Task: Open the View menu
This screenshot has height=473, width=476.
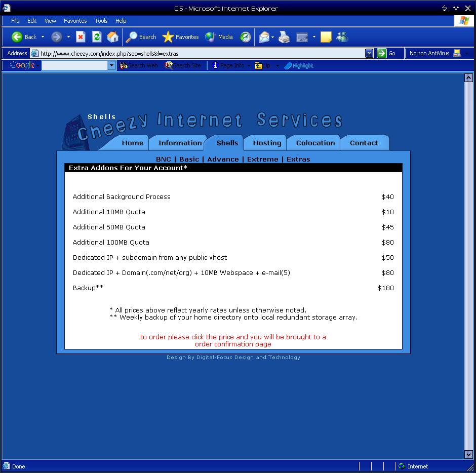Action: click(x=51, y=21)
